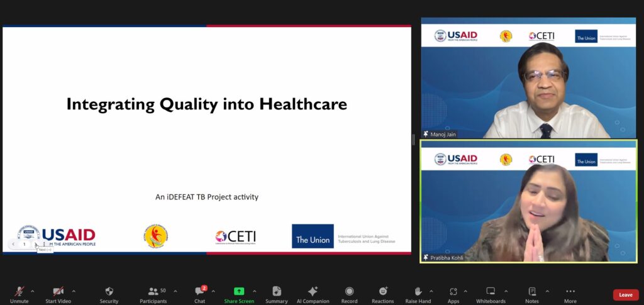
Task: Expand audio options arrow beside Unmute
Action: click(x=33, y=291)
